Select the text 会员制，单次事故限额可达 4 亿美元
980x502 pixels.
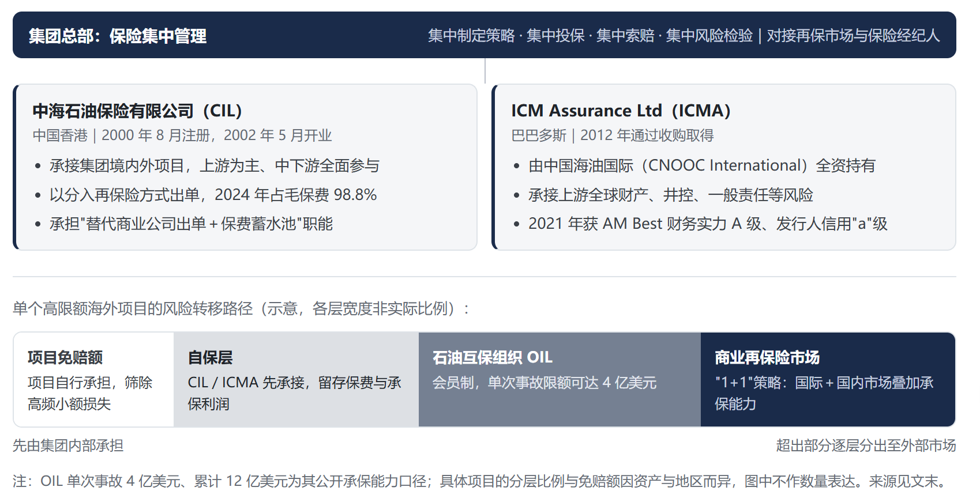(545, 383)
